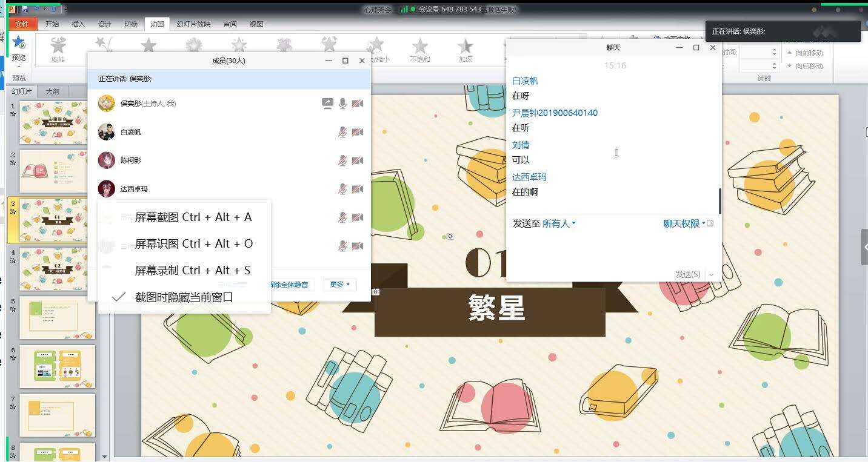
Task: Select slide 2 thumbnail
Action: click(58, 171)
